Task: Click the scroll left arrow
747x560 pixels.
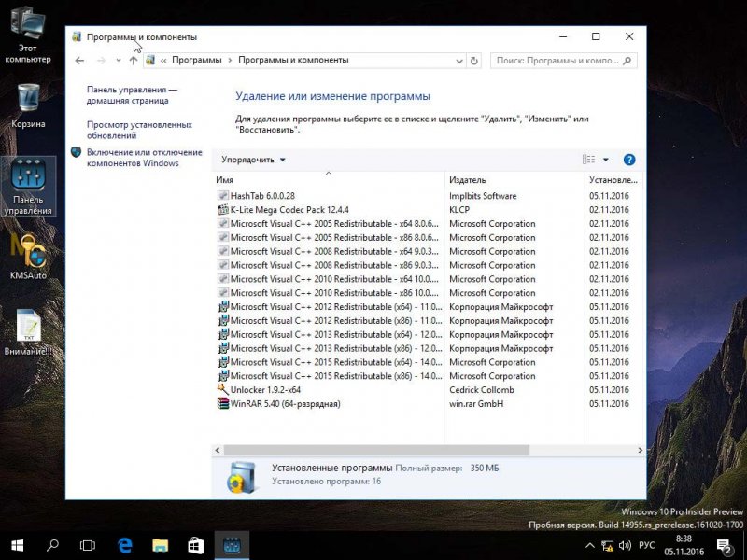Action: (x=218, y=450)
